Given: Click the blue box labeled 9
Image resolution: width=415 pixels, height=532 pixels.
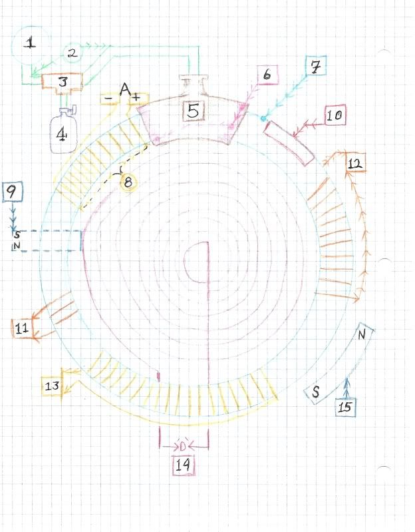Looking at the screenshot, I should coord(13,192).
